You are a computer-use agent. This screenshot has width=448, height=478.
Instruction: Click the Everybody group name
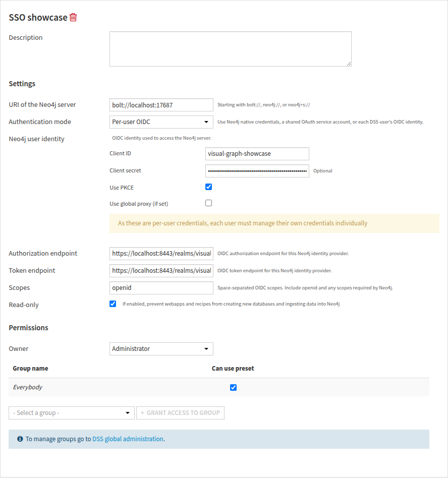point(28,387)
